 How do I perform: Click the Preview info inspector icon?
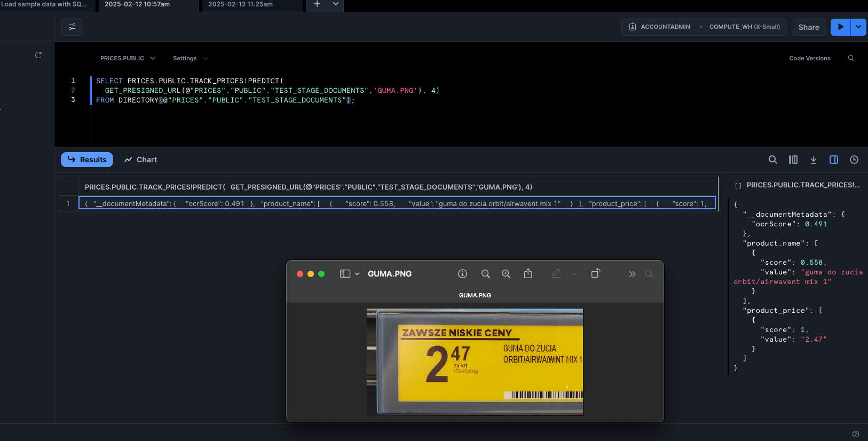pos(462,274)
